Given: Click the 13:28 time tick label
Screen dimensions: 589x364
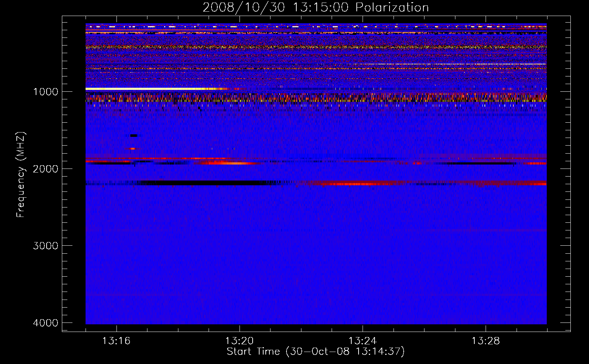Looking at the screenshot, I should point(486,341).
